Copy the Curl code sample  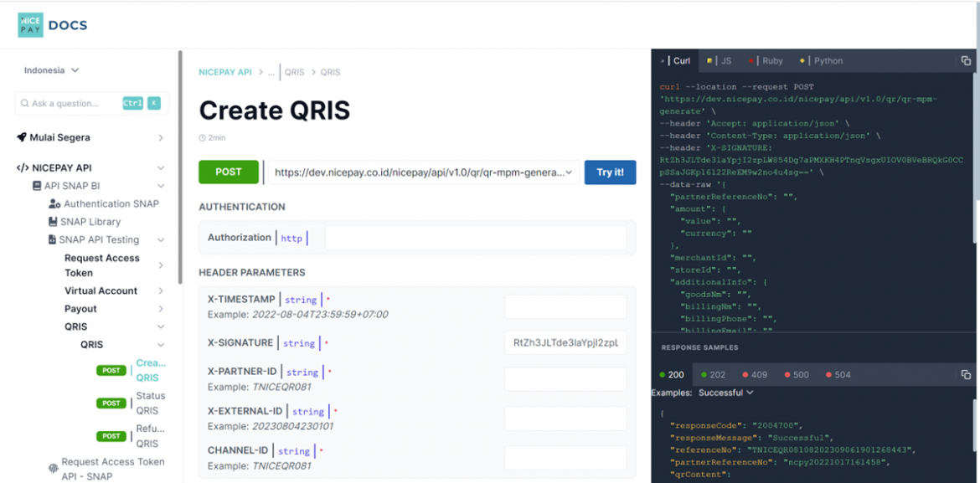pos(966,61)
